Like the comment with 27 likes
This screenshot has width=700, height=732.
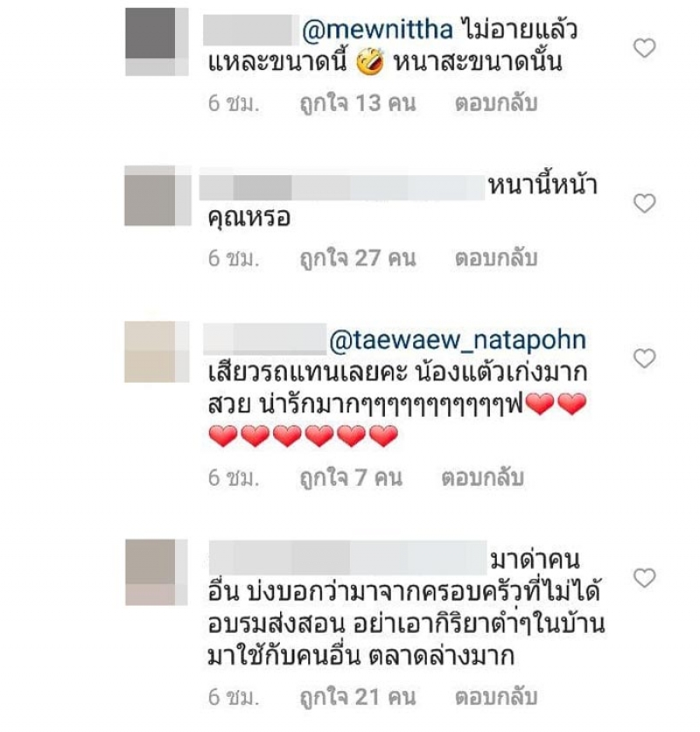(645, 203)
